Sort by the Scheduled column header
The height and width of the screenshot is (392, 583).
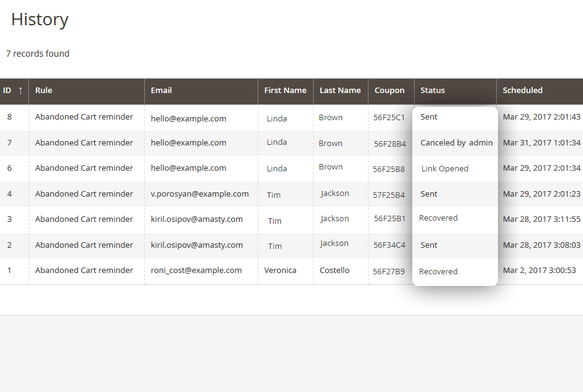[x=523, y=91]
